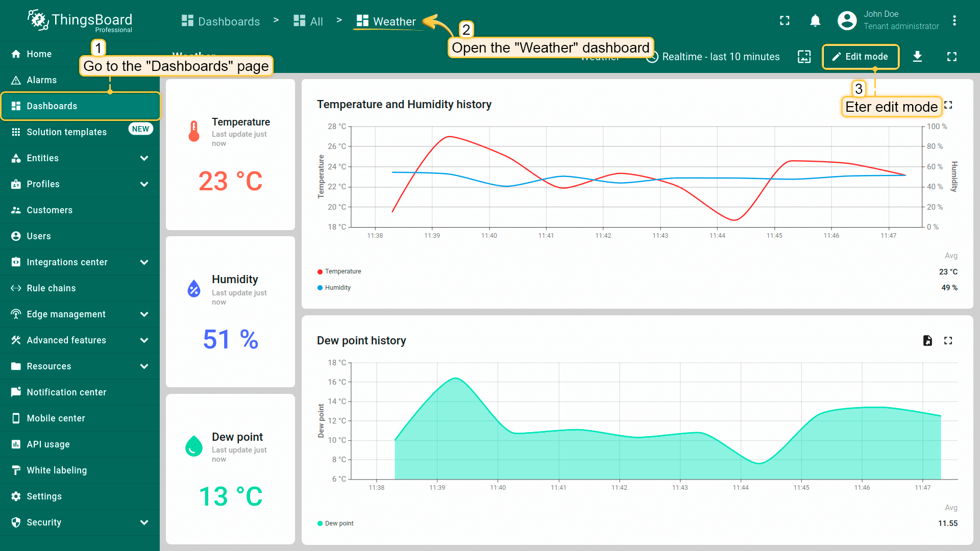Expand the Integrations center menu
980x551 pixels.
click(x=144, y=262)
